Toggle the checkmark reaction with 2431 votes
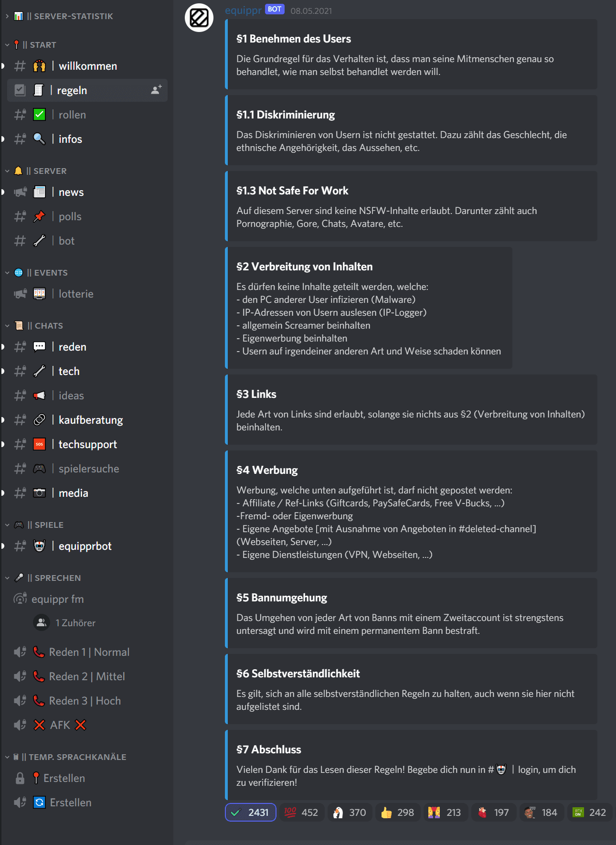616x845 pixels. click(x=251, y=813)
